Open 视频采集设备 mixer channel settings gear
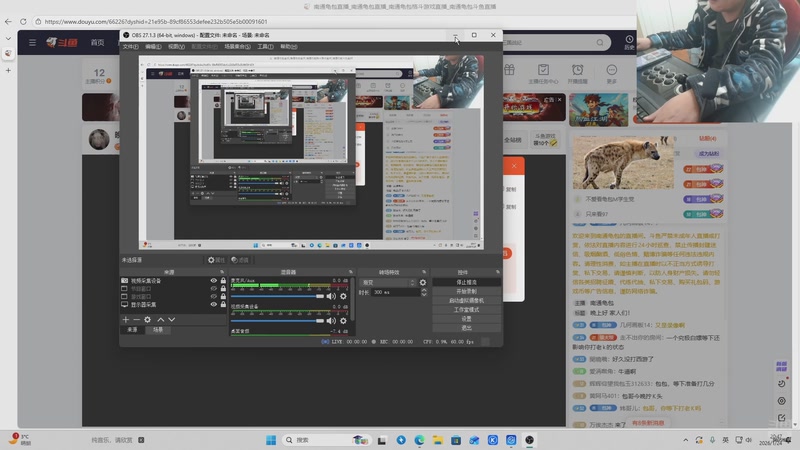This screenshot has height=450, width=800. tap(343, 320)
